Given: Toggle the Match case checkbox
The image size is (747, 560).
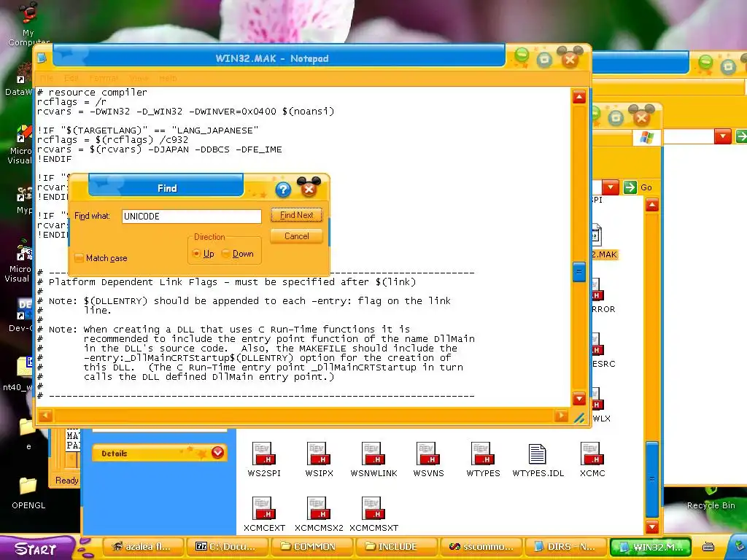Looking at the screenshot, I should (79, 258).
